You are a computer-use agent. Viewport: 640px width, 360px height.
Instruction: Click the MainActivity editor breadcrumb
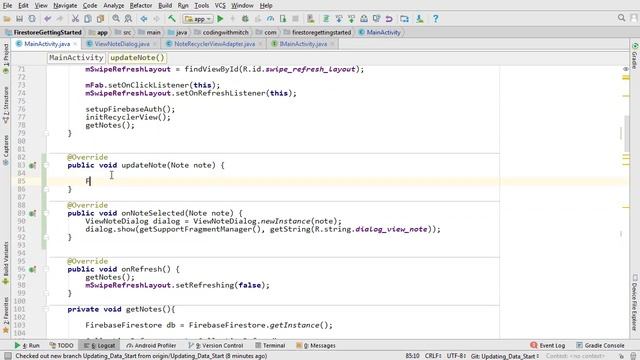click(76, 58)
